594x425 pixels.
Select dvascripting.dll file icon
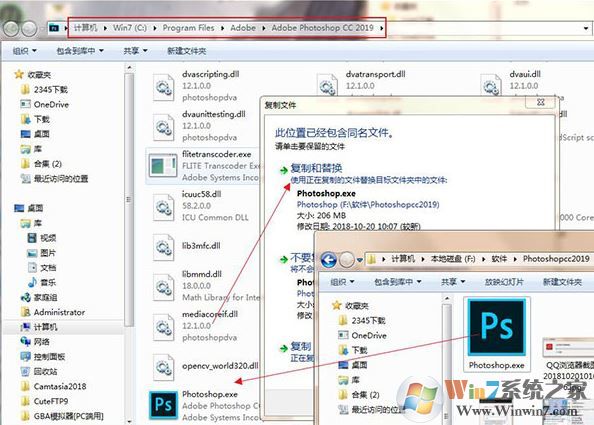(163, 88)
